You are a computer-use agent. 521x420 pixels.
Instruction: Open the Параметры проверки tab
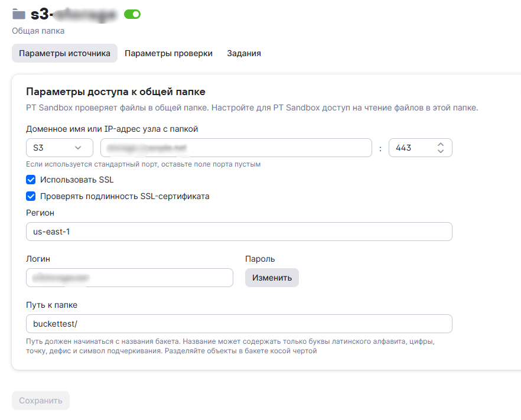(168, 53)
